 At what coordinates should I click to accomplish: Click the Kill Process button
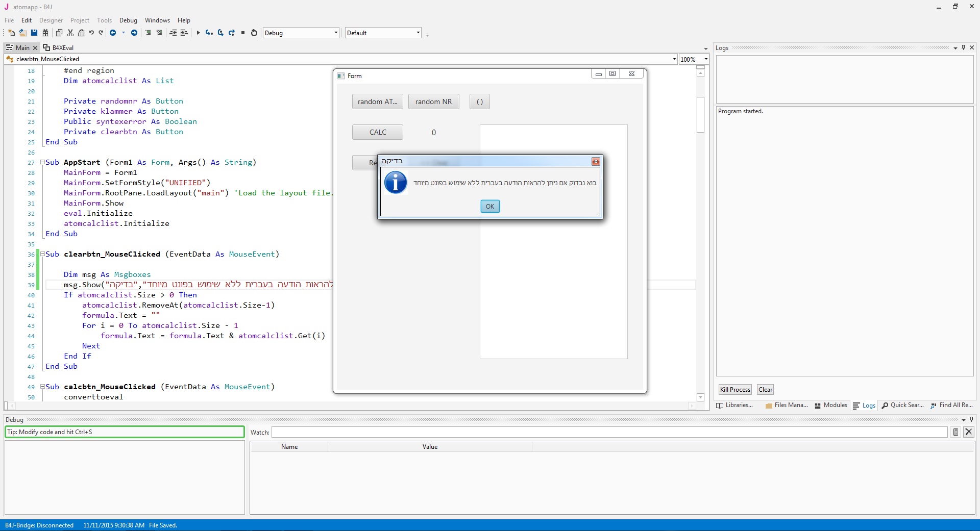[x=734, y=390]
